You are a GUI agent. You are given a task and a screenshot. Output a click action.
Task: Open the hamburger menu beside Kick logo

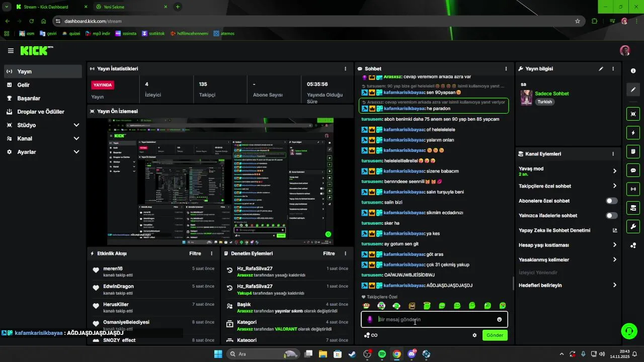[x=11, y=51]
